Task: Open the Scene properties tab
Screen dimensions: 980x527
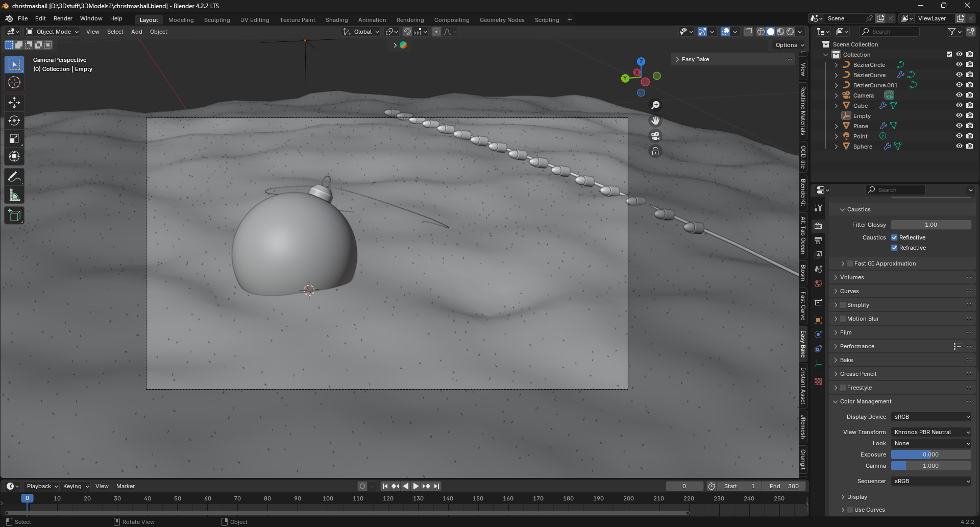Action: point(818,269)
